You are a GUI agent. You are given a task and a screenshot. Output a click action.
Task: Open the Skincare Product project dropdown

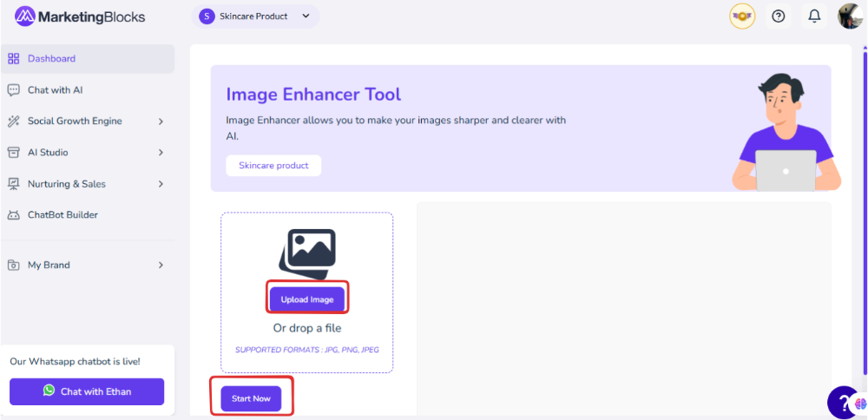pyautogui.click(x=255, y=16)
